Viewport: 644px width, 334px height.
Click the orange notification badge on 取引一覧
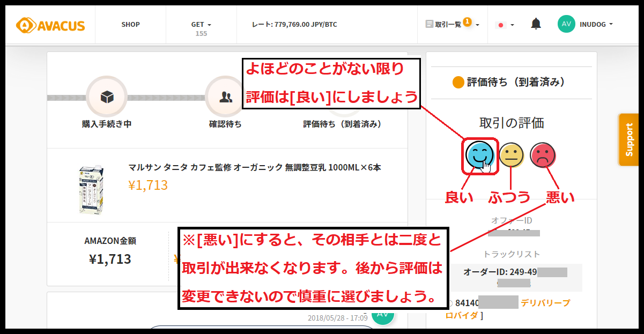[x=467, y=21]
